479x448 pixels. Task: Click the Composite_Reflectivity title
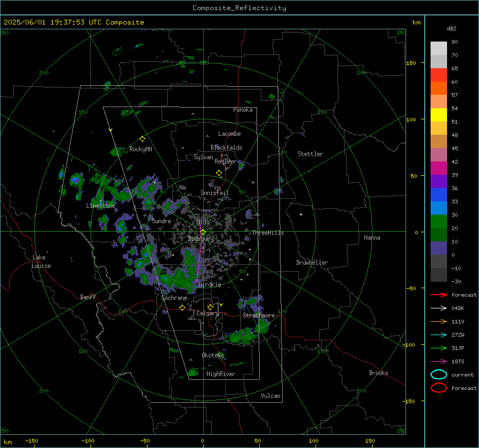(x=240, y=8)
